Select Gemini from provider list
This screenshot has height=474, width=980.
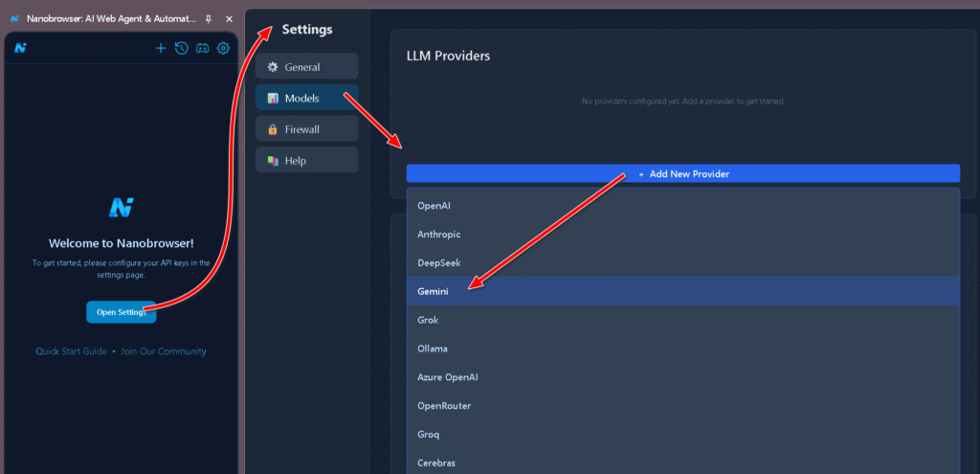tap(683, 291)
